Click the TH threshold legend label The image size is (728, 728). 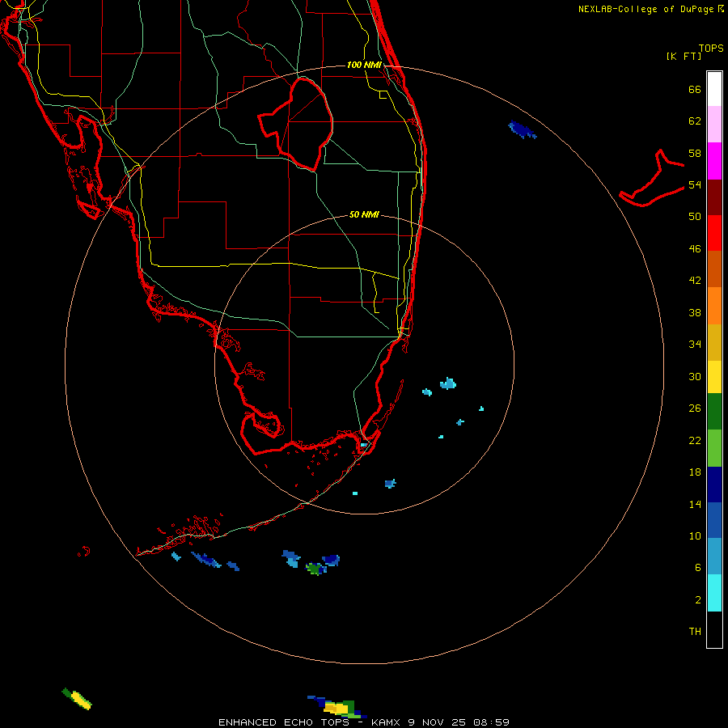click(695, 632)
